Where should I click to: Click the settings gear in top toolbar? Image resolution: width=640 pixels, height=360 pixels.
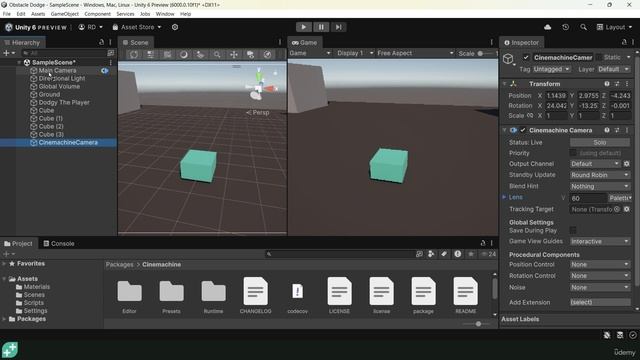[175, 27]
